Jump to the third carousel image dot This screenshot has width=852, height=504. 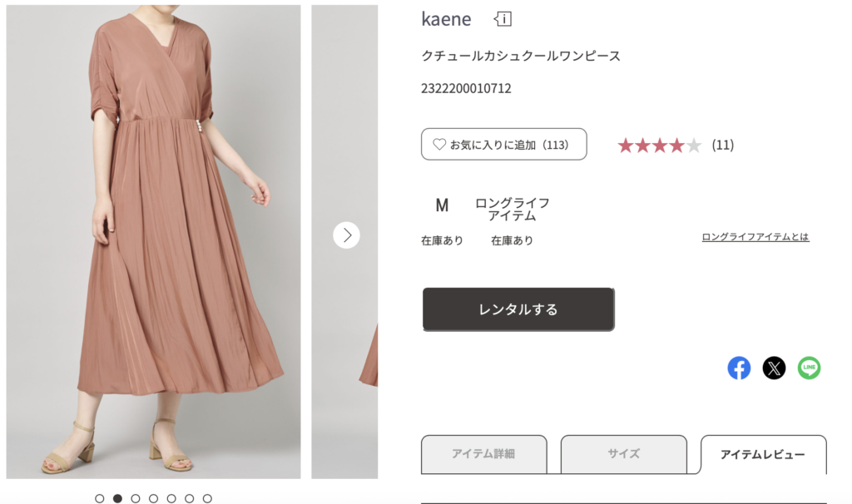pyautogui.click(x=136, y=498)
